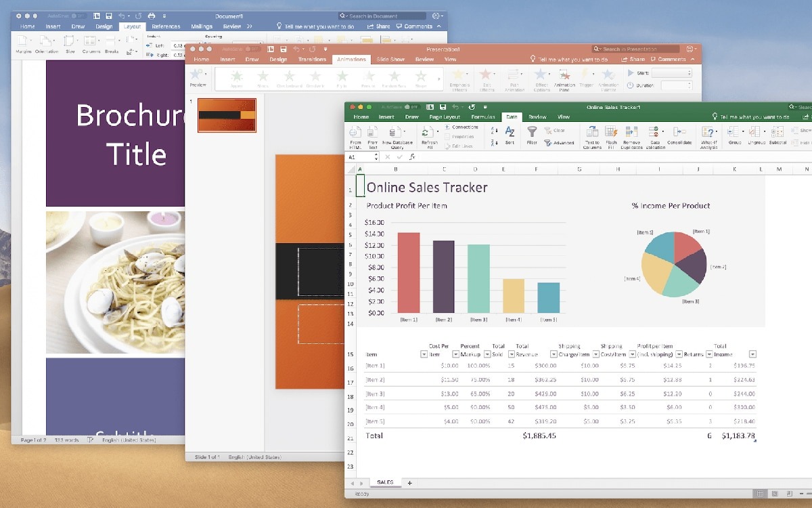The width and height of the screenshot is (812, 508).
Task: Click Advanced filter in Excel ribbon
Action: [x=558, y=143]
